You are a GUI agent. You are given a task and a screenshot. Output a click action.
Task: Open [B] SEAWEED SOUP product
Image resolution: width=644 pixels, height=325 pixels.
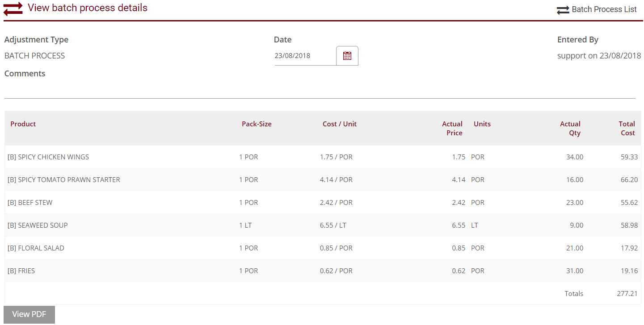coord(37,225)
